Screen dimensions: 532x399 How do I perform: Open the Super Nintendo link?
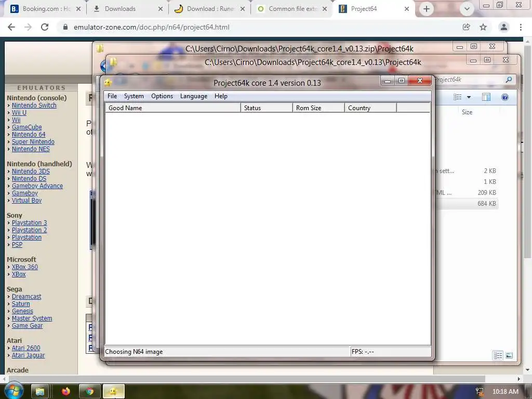tap(33, 142)
